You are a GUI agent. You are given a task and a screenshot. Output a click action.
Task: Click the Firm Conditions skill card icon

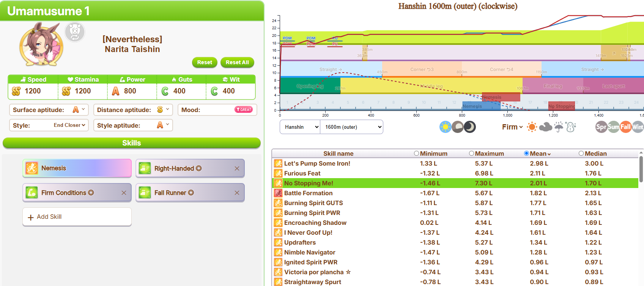click(32, 193)
